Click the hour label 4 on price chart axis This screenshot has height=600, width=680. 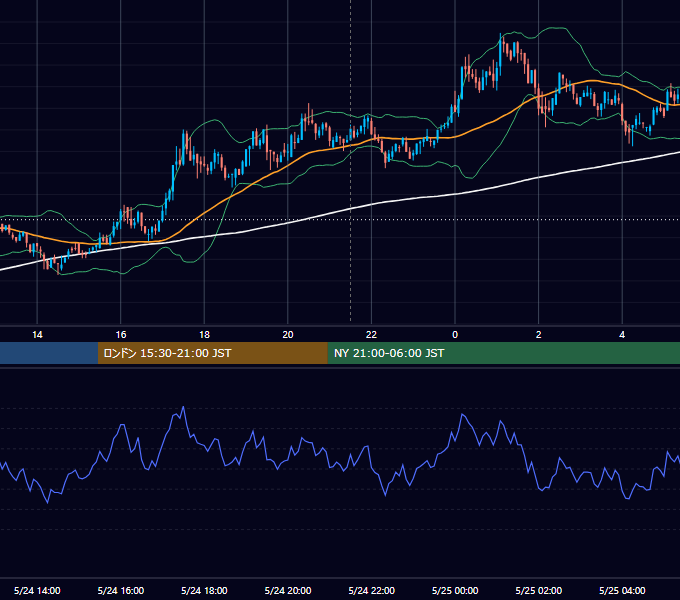tap(622, 335)
